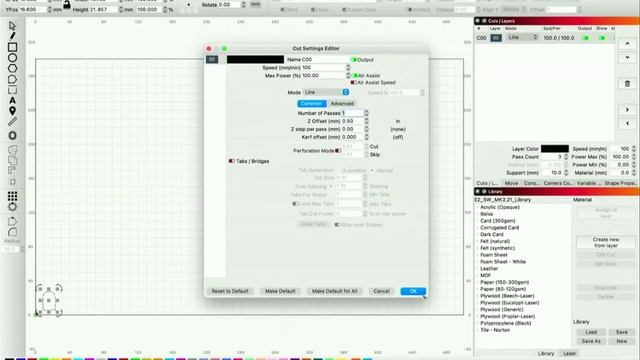Select Acrylic (Opaque) in the library

pyautogui.click(x=500, y=207)
